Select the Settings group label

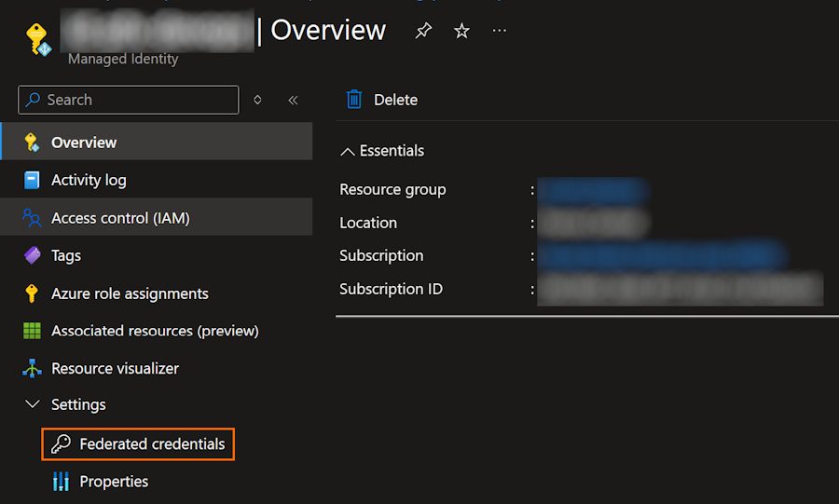pos(78,404)
